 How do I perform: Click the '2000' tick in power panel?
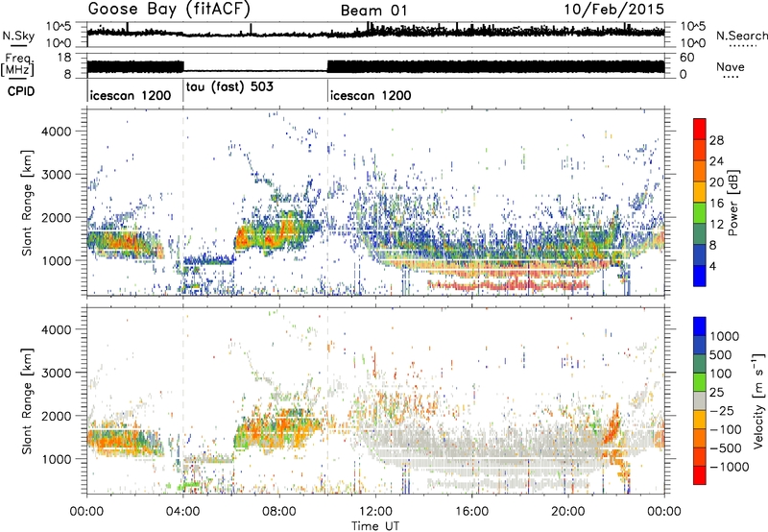56,217
